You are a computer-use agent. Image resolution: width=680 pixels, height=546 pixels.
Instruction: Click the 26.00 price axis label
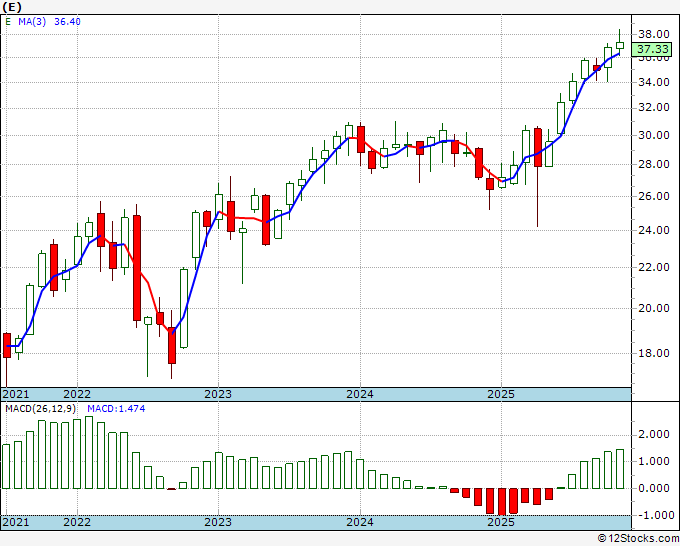(654, 196)
